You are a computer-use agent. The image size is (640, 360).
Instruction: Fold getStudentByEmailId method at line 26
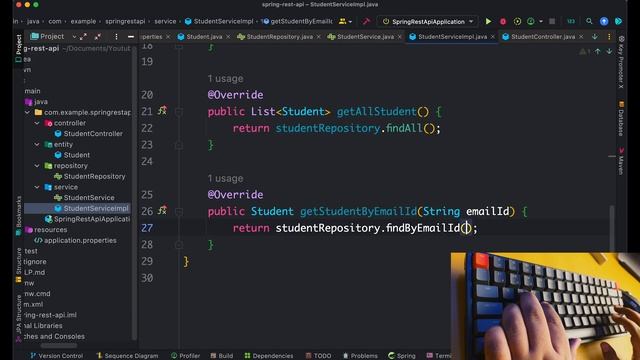[x=179, y=211]
